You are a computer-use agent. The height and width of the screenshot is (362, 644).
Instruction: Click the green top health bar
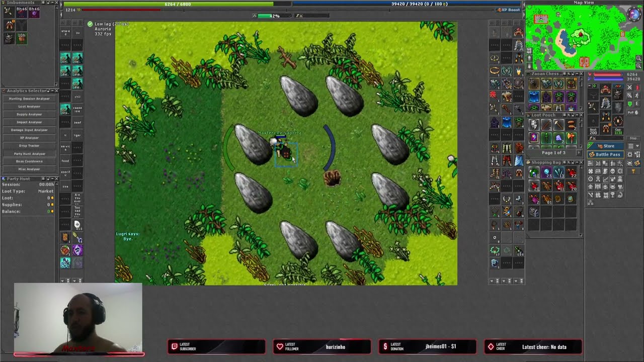(x=178, y=4)
